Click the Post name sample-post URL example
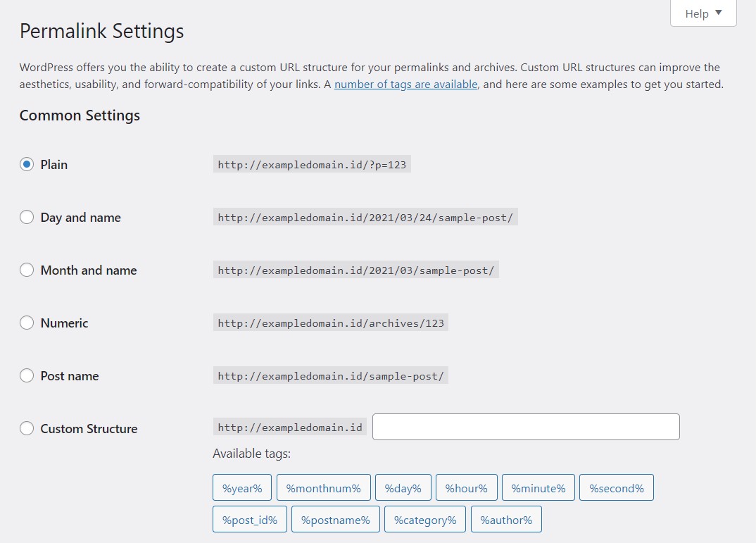The image size is (756, 543). (330, 376)
